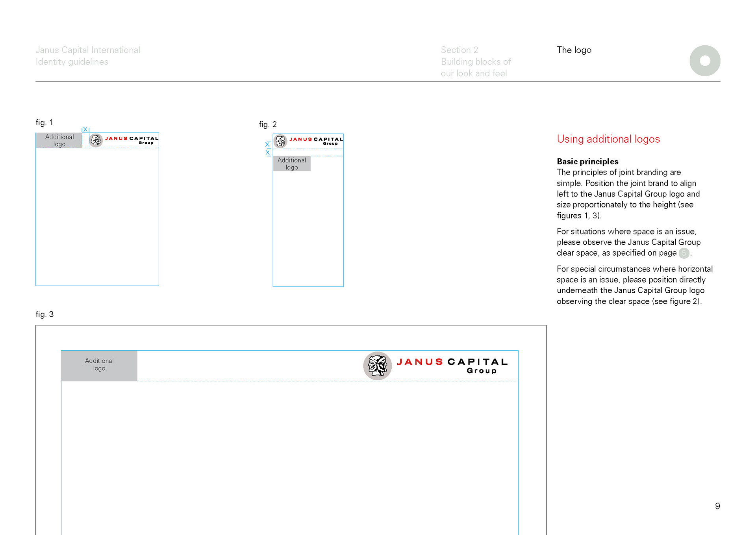Click the Additional logo box in fig. 1
Image resolution: width=756 pixels, height=535 pixels.
[59, 140]
